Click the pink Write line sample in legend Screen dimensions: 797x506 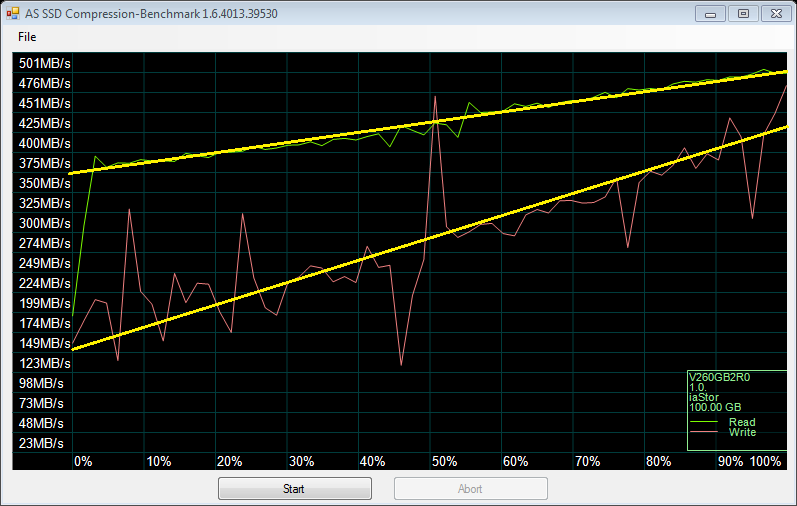pyautogui.click(x=703, y=432)
